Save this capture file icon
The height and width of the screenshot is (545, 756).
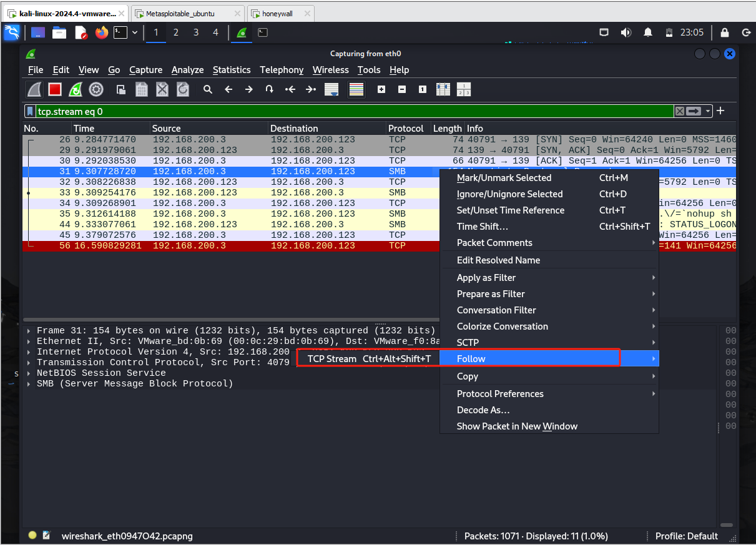(x=142, y=89)
